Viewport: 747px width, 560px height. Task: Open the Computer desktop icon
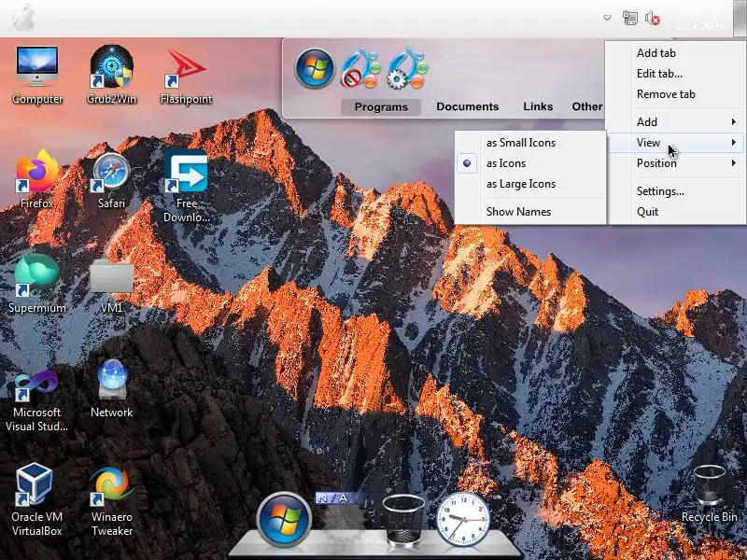(x=37, y=75)
